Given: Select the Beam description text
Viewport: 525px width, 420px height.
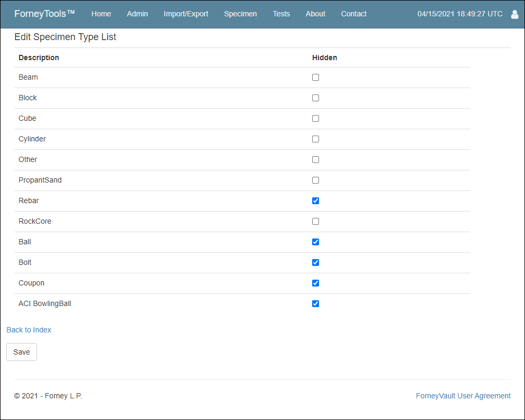Looking at the screenshot, I should [x=28, y=77].
